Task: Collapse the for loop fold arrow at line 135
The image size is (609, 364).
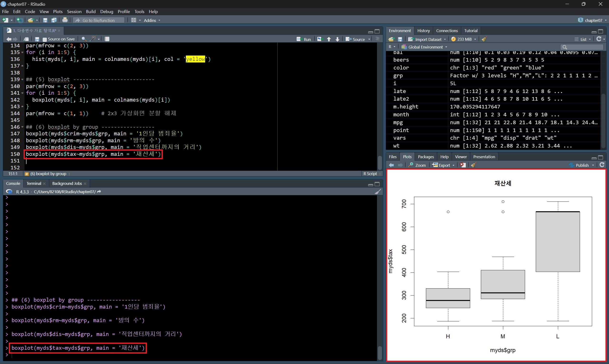Action: tap(23, 53)
